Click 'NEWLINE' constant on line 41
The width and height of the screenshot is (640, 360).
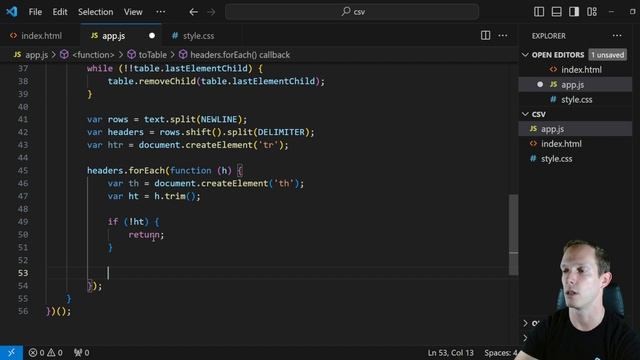[219, 120]
